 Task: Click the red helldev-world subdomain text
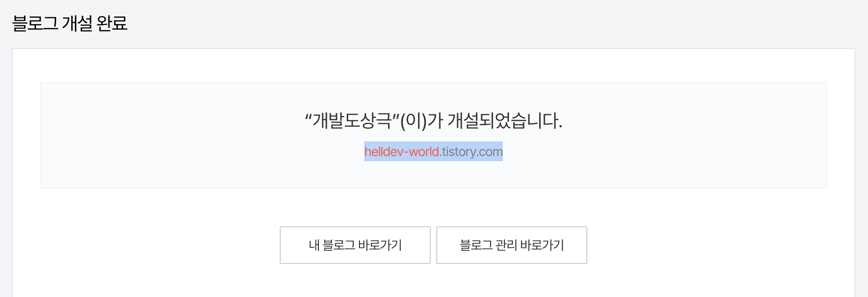coord(401,152)
